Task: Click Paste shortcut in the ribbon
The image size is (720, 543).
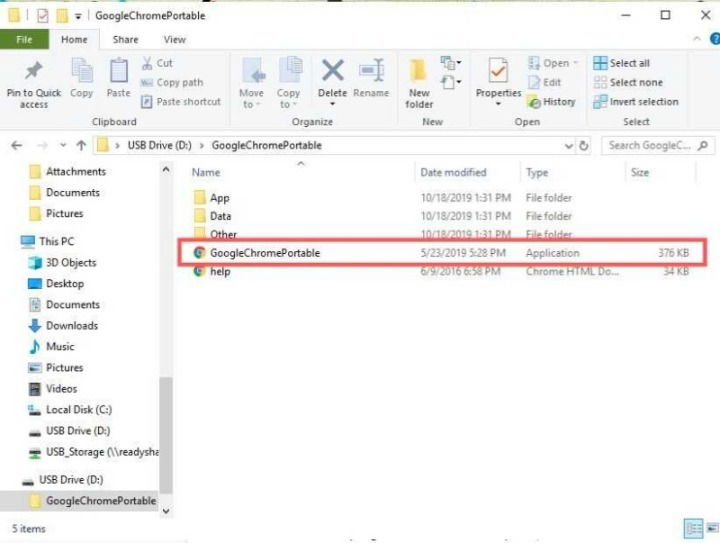Action: point(181,101)
